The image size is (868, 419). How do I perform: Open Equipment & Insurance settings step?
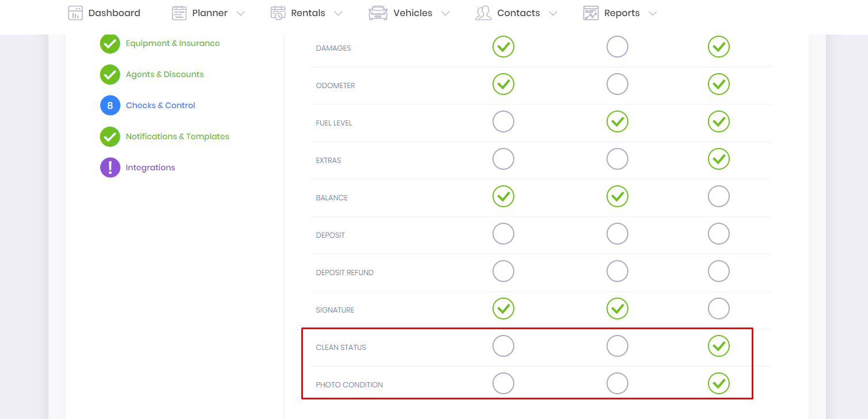click(173, 43)
